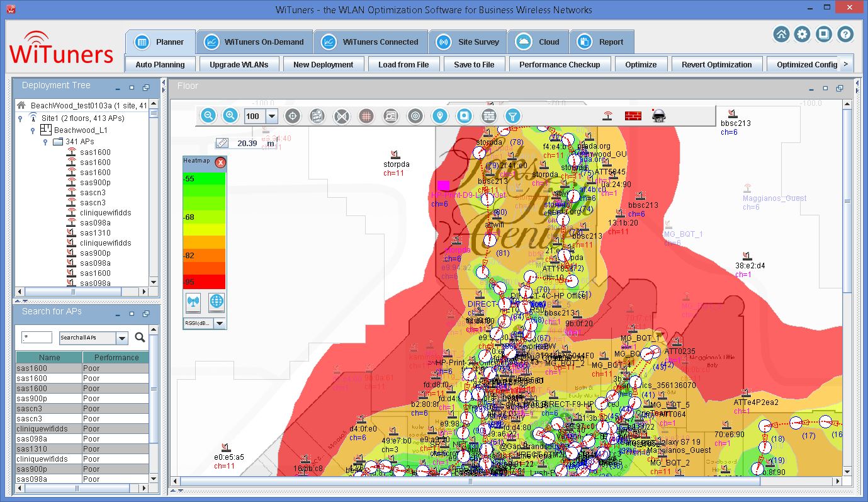The width and height of the screenshot is (868, 502).
Task: Click the picture display icon in floor toolbar
Action: click(x=390, y=116)
